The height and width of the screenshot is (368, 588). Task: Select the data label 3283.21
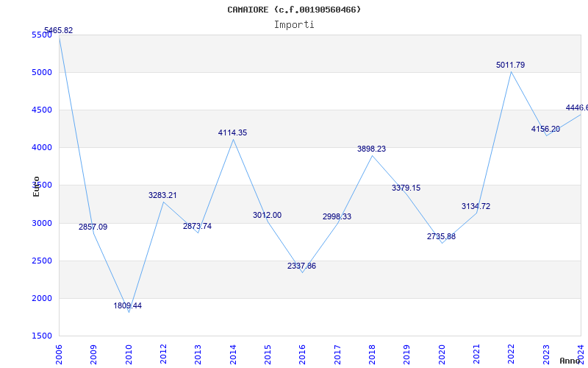162,195
